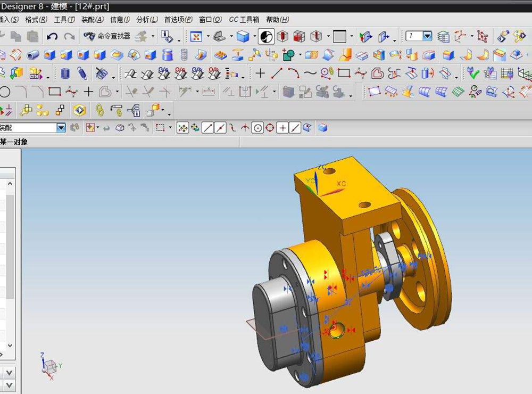532x394 pixels.
Task: Click the Pattern Feature orange blocks icon
Action: [x=221, y=55]
